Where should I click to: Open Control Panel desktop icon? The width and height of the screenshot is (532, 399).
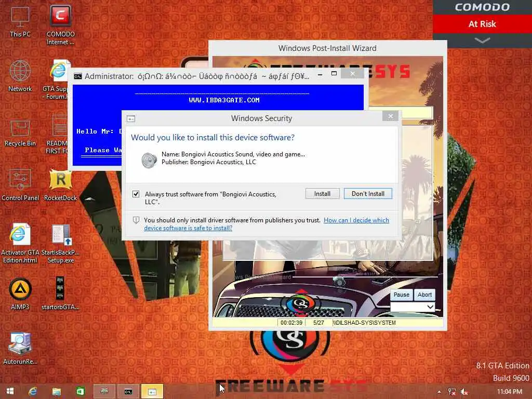[x=20, y=185]
